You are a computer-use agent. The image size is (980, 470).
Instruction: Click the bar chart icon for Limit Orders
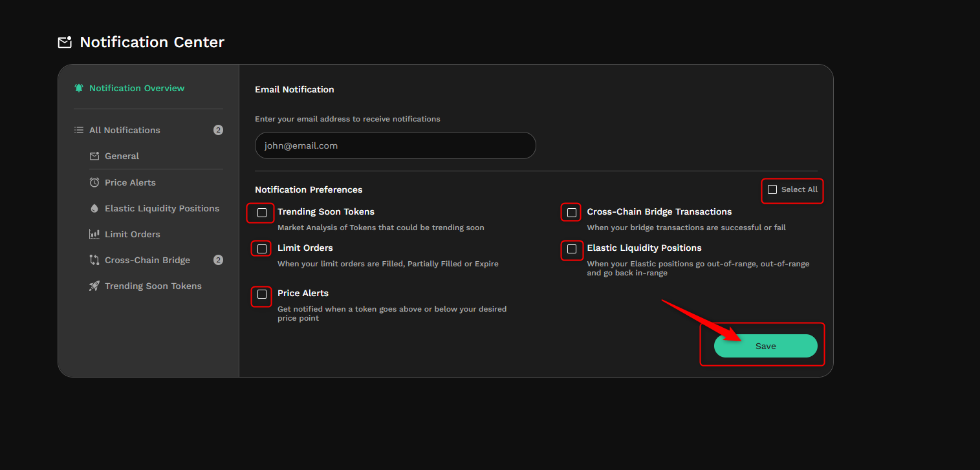94,234
